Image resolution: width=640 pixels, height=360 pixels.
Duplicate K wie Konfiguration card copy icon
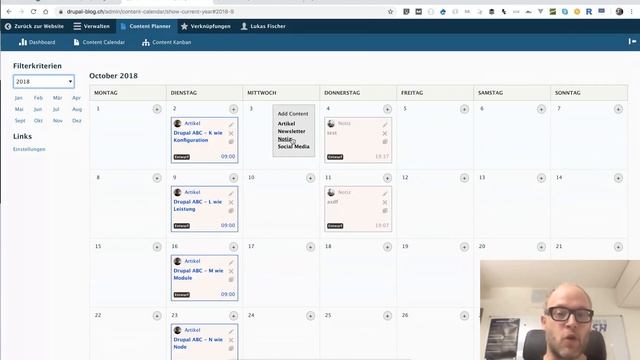231,142
